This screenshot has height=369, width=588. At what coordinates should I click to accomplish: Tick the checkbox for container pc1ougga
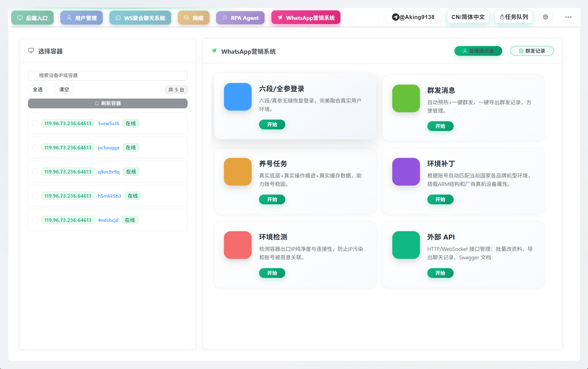coord(35,147)
